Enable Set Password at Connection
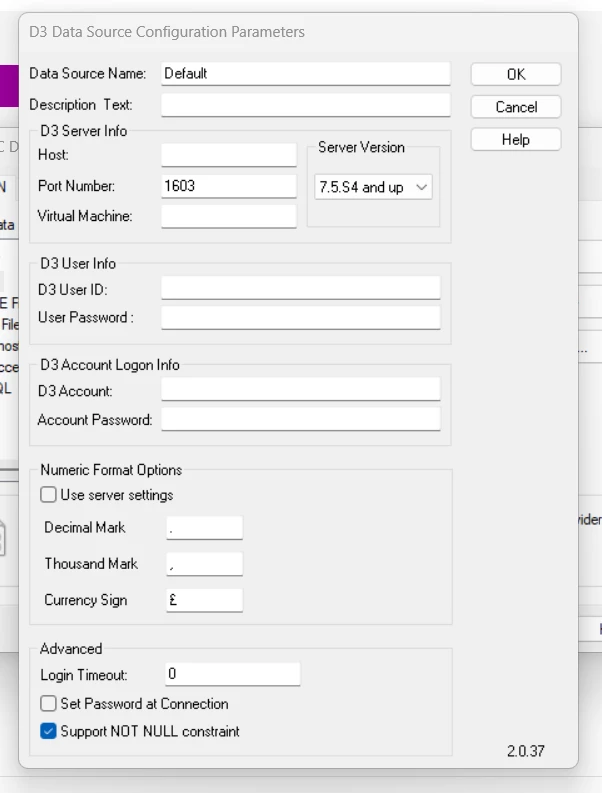 [48, 703]
